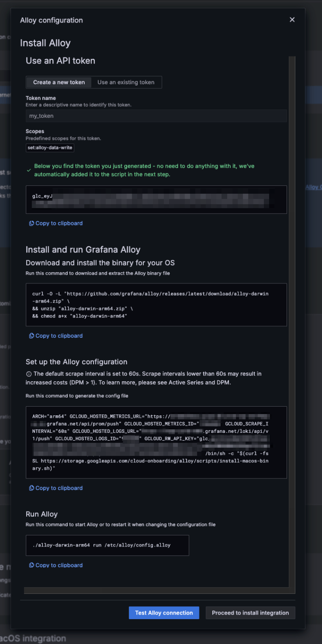The image size is (322, 644).
Task: Switch to 'Use an existing token' tab
Action: [x=126, y=82]
